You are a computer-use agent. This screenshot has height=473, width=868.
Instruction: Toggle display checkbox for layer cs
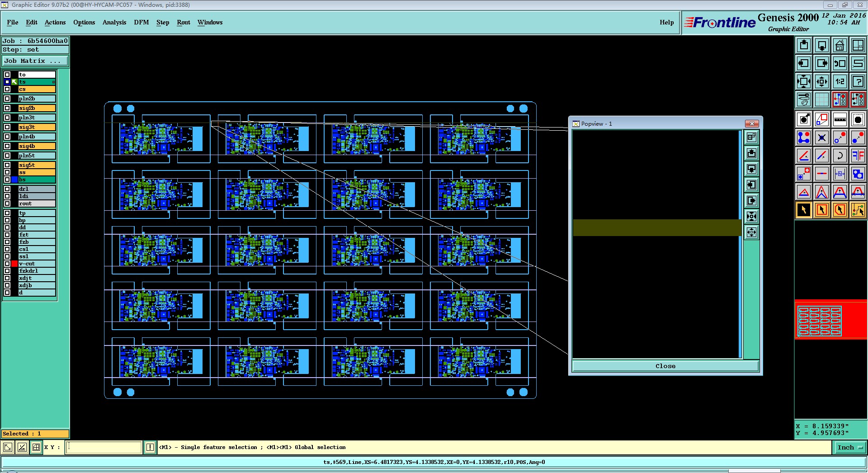[x=7, y=89]
